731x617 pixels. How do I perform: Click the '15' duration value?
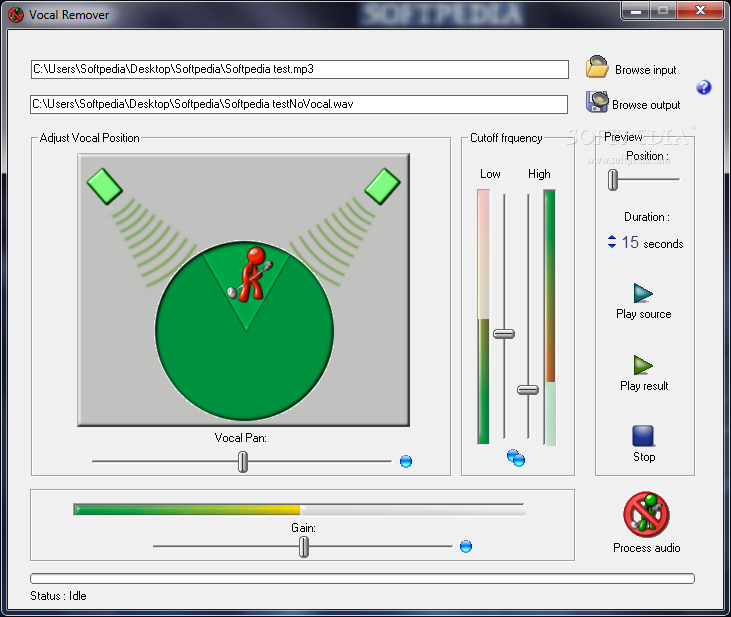[630, 242]
